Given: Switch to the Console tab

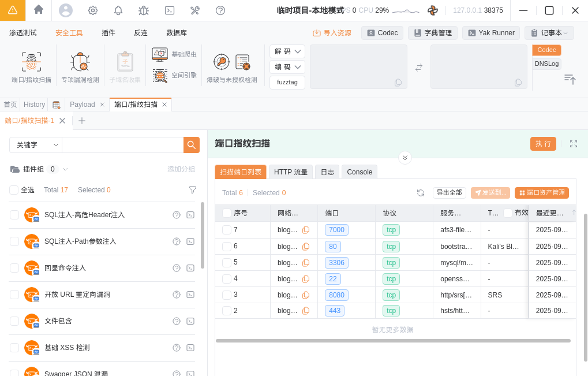Looking at the screenshot, I should 359,172.
